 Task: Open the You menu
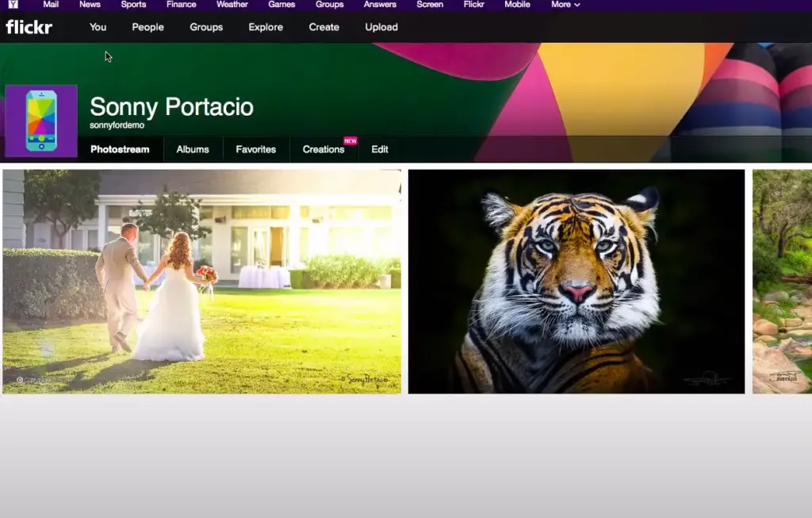coord(98,27)
